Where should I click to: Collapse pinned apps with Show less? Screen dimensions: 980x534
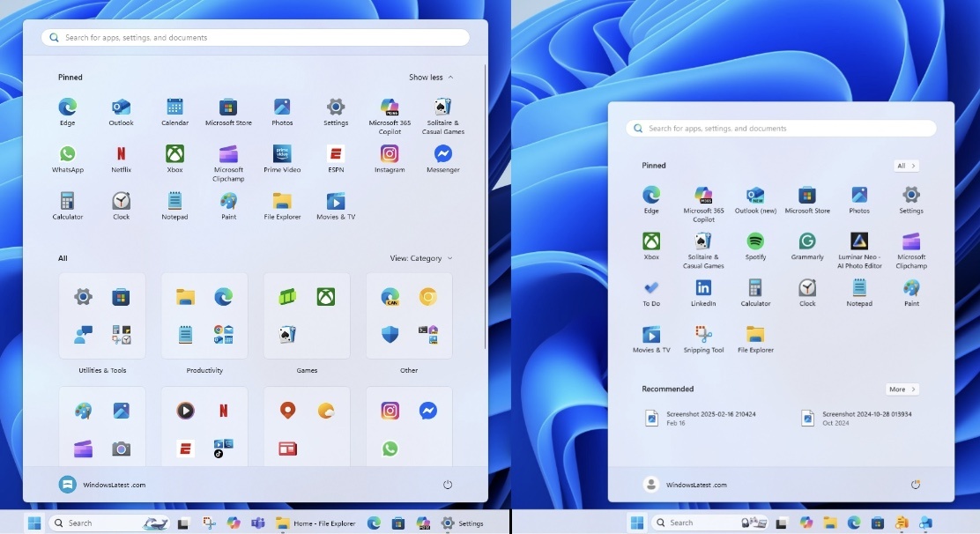click(431, 78)
